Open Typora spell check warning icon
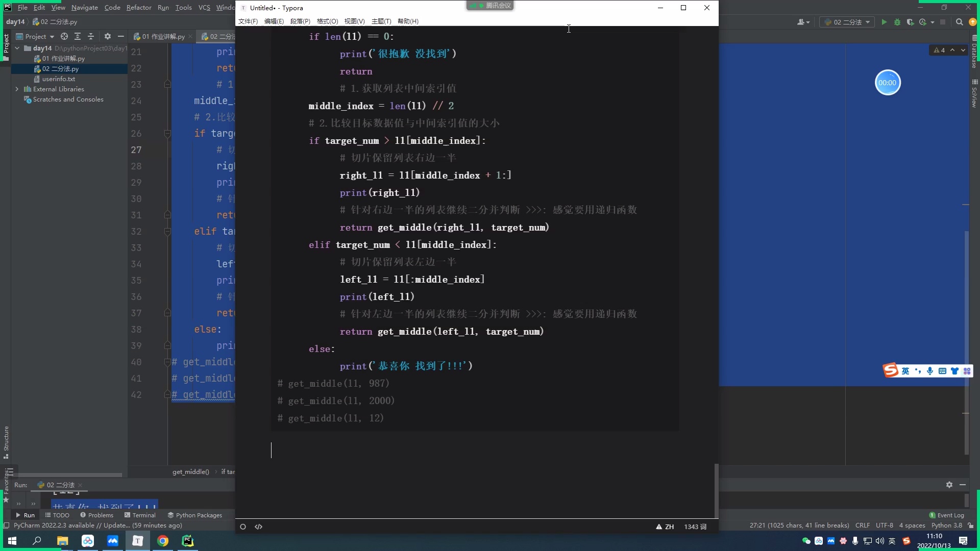Image resolution: width=980 pixels, height=551 pixels. [x=659, y=527]
